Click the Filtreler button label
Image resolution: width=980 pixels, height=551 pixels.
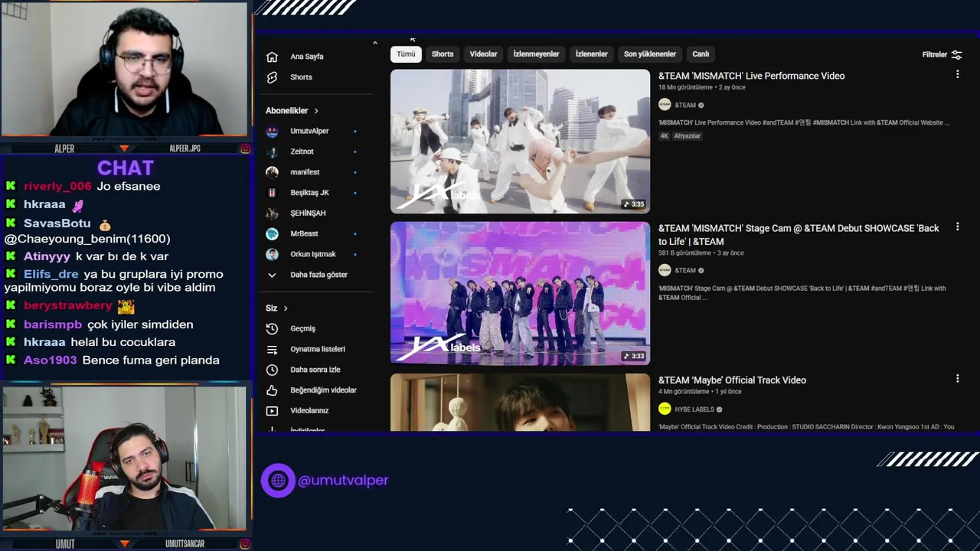934,54
